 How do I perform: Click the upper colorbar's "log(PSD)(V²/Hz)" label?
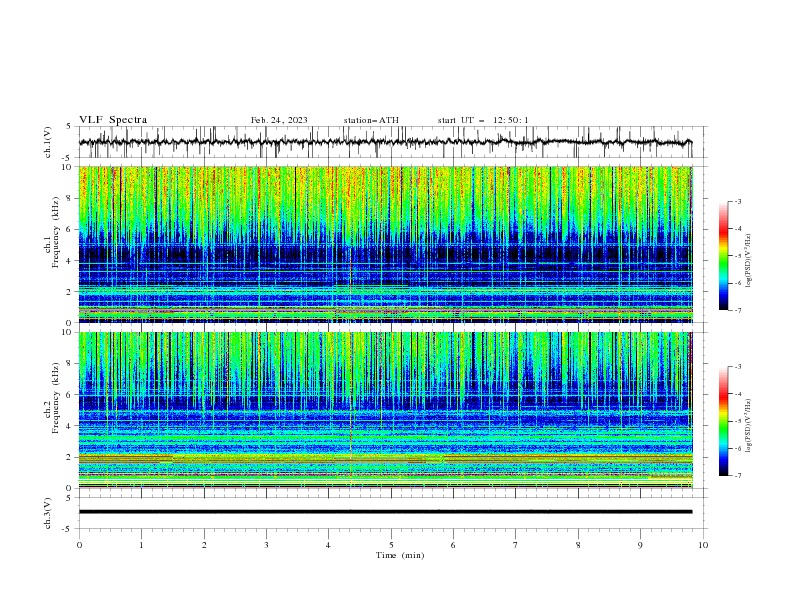pos(749,261)
